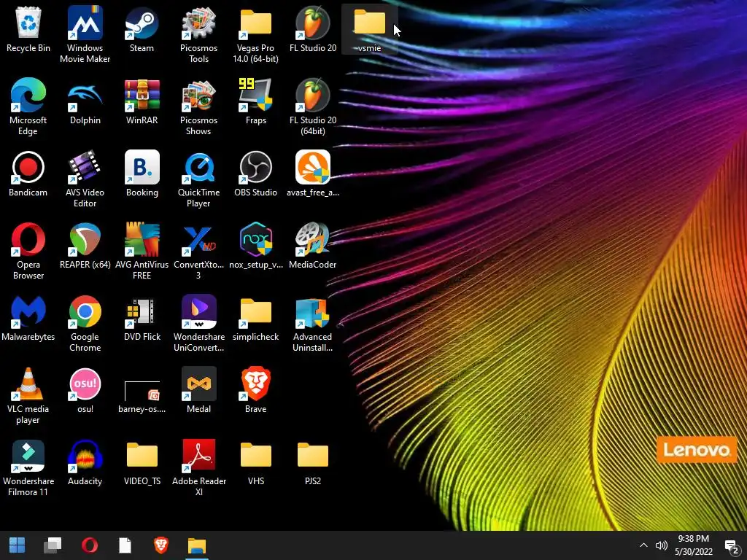Open the Medal desktop shortcut

[198, 391]
